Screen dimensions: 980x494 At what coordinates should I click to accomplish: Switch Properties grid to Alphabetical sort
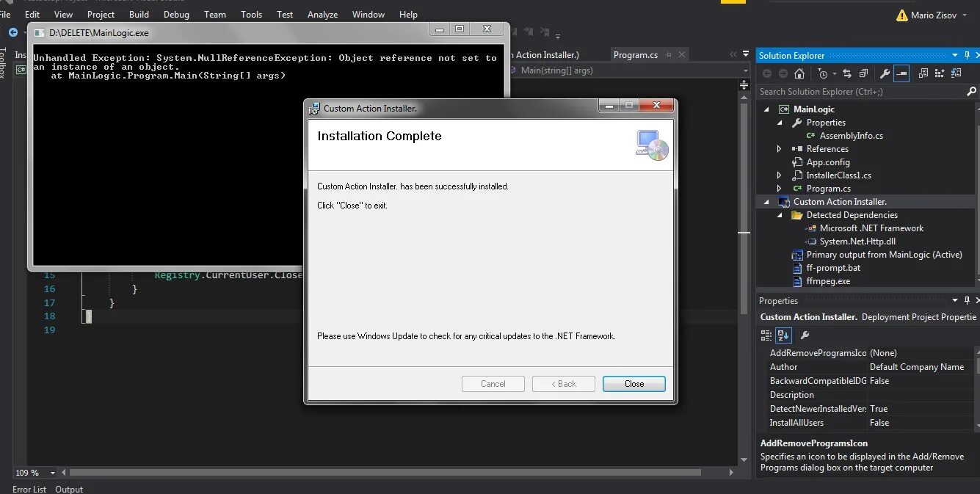coord(783,335)
